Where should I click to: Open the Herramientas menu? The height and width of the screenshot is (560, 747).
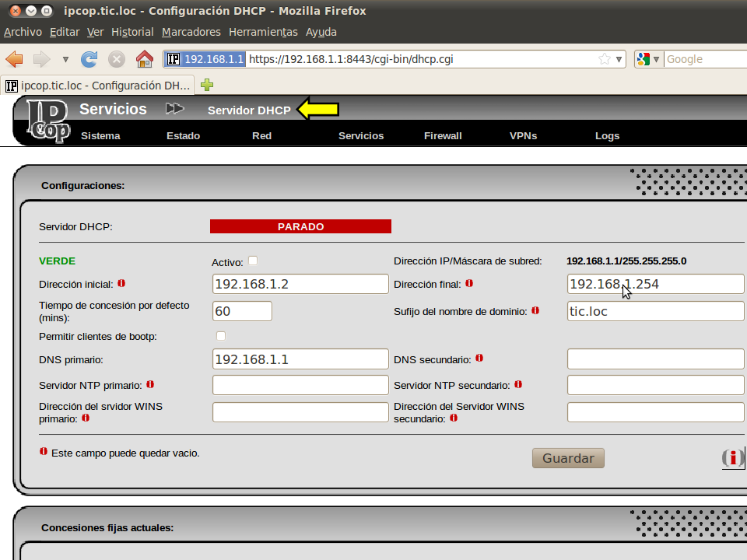point(263,32)
